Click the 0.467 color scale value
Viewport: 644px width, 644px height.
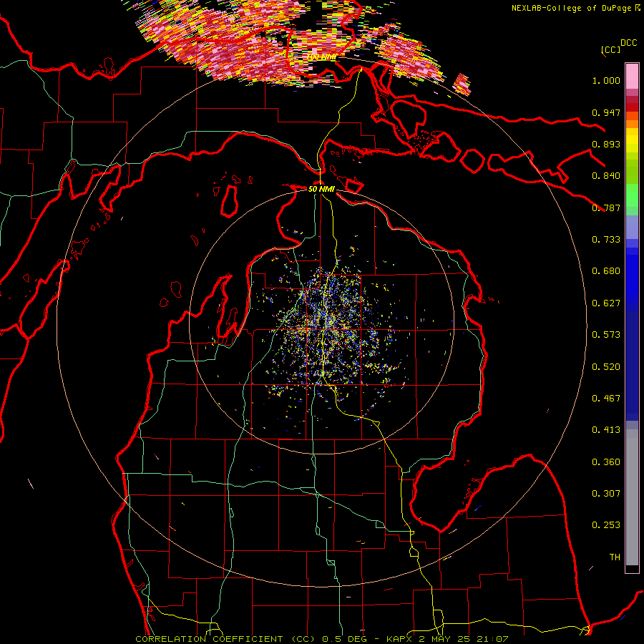(x=606, y=399)
